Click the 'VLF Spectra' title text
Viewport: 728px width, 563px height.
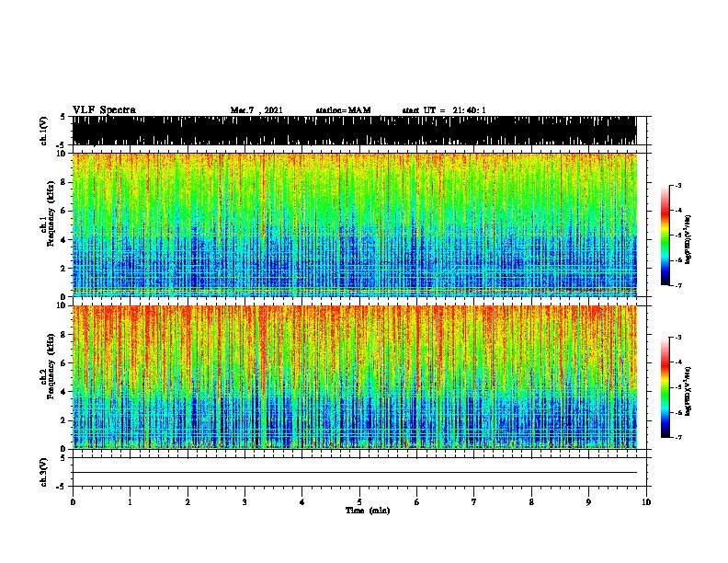click(104, 110)
